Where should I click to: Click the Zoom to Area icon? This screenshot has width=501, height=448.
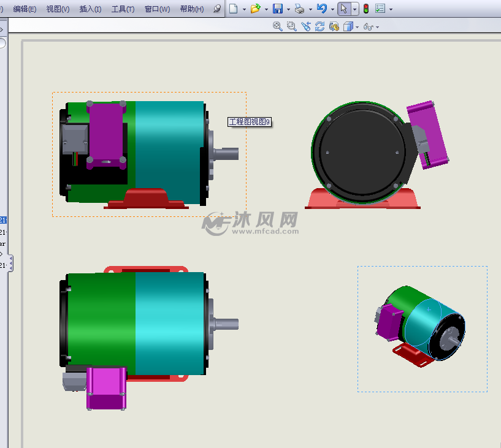click(x=291, y=26)
